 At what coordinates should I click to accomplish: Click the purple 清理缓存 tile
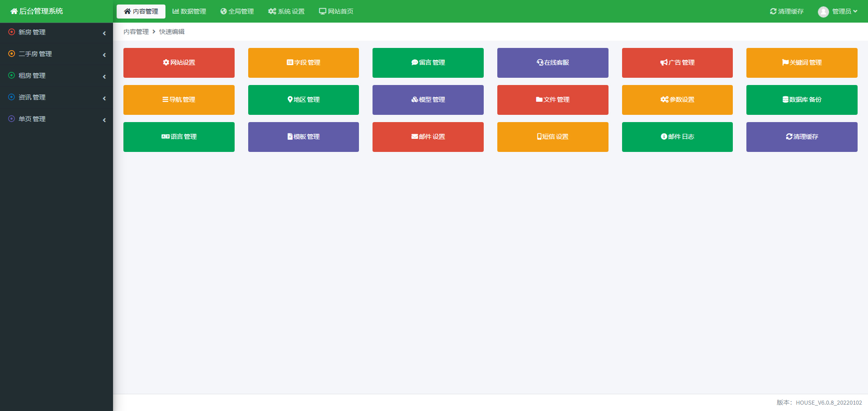click(802, 137)
